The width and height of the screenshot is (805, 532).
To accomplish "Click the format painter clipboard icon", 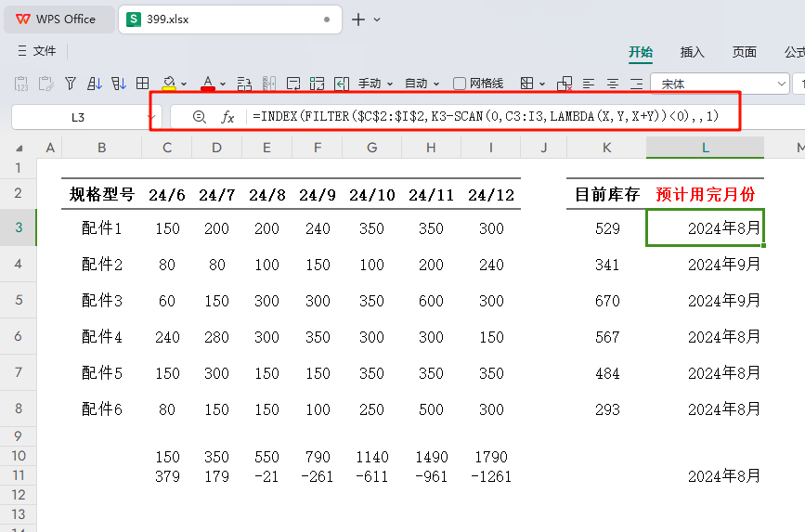I will point(45,84).
